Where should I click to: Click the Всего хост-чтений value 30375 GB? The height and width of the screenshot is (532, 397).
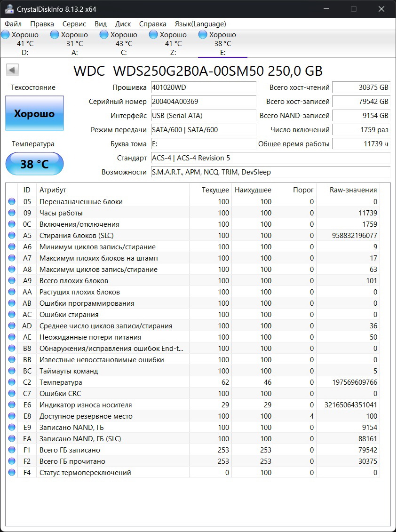(x=361, y=87)
